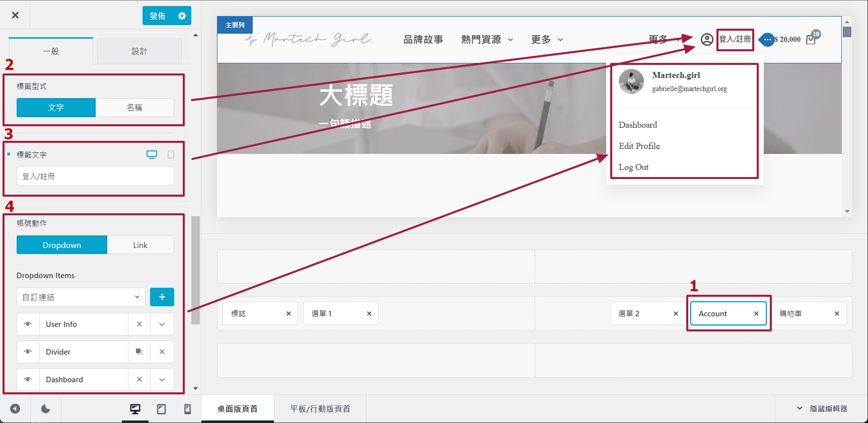Click the 大標題 hero heading

tap(356, 95)
